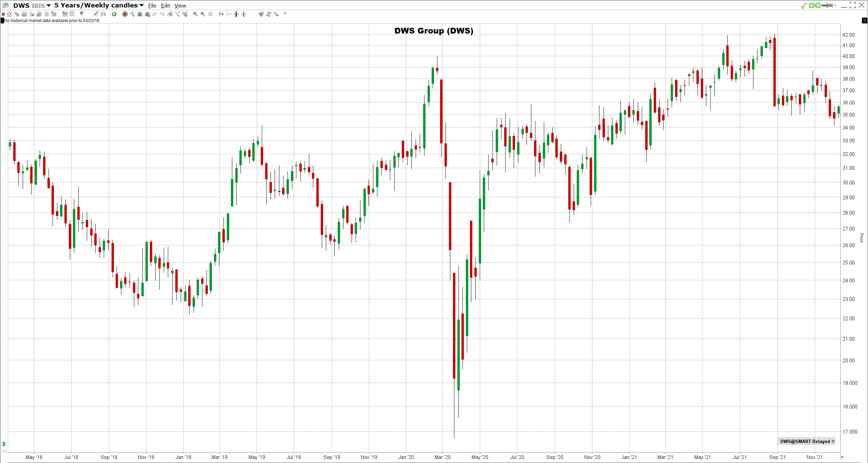Click the Mar '20 time axis label

pos(442,457)
